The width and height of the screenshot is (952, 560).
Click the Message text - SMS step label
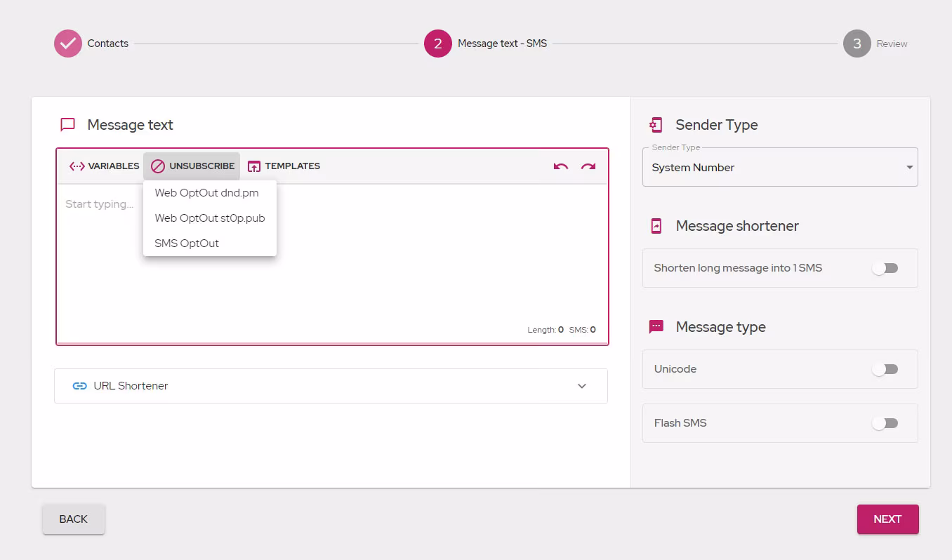503,44
